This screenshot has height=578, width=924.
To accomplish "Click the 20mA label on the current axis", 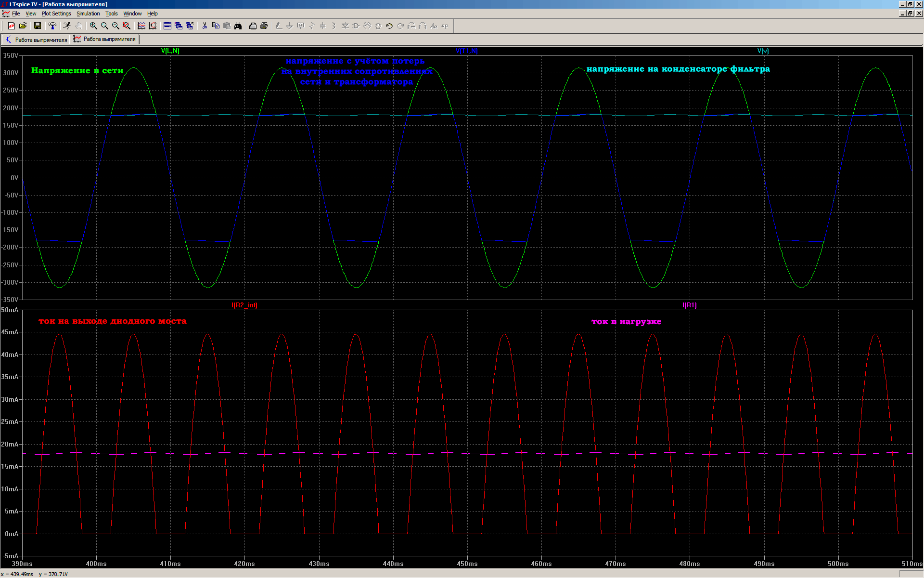I will click(x=10, y=444).
